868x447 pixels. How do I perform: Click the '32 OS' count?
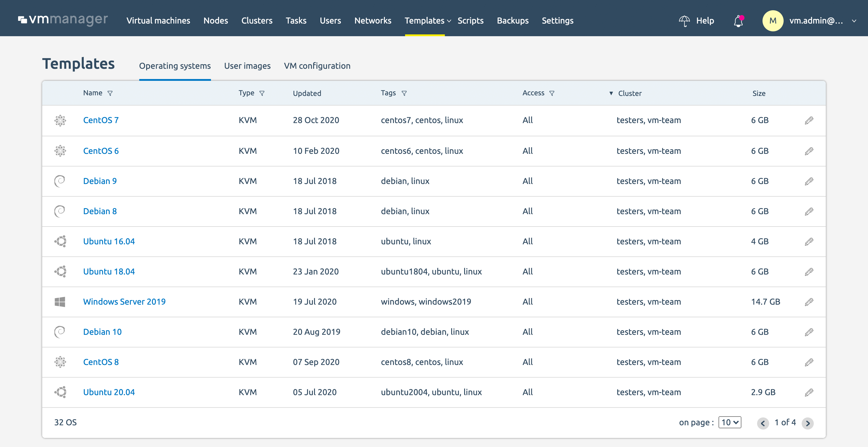[65, 423]
